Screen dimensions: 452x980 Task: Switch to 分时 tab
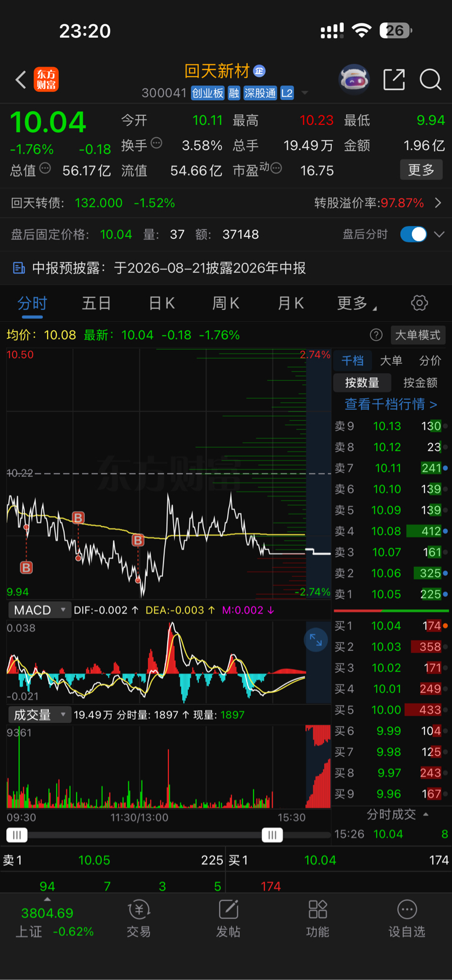point(32,303)
